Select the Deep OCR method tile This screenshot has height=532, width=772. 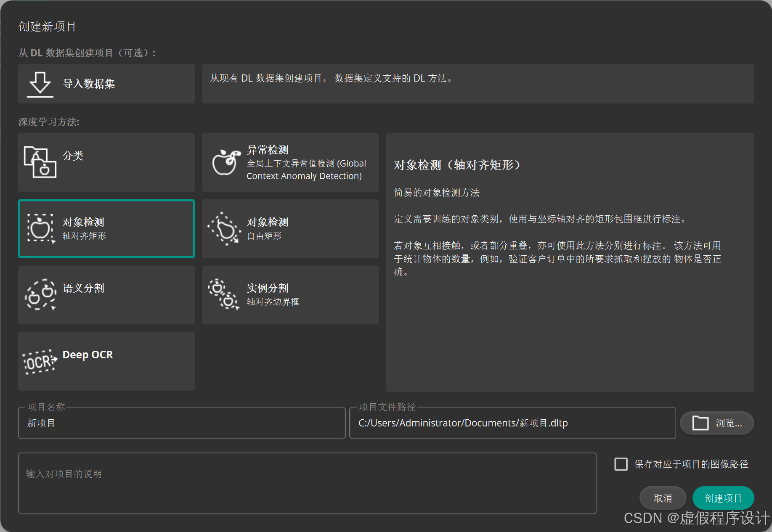pos(106,360)
